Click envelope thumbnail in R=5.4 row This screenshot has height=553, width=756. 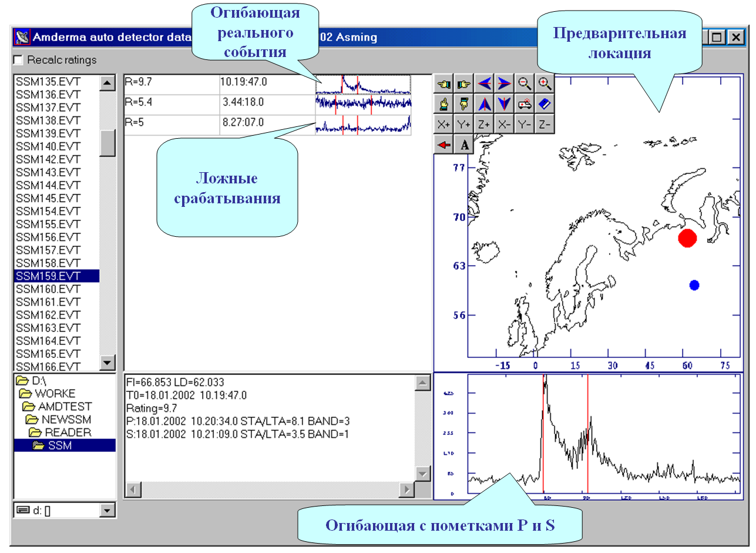tap(362, 104)
